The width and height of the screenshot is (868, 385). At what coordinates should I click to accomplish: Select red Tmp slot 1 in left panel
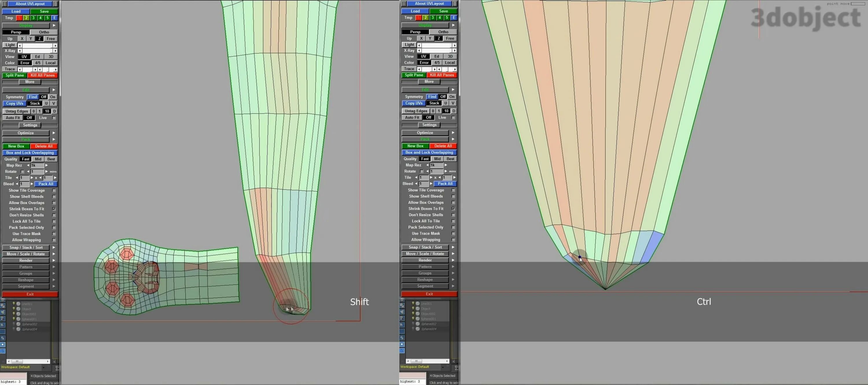(x=19, y=18)
